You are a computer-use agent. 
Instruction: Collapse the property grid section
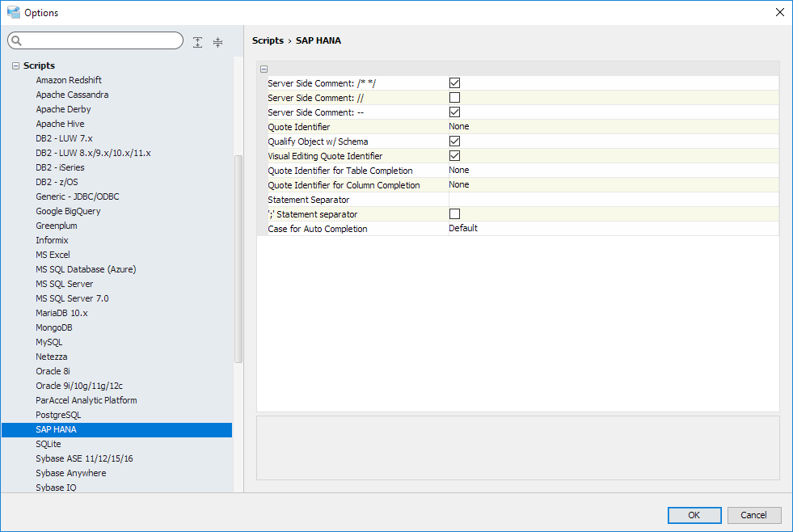(x=264, y=70)
